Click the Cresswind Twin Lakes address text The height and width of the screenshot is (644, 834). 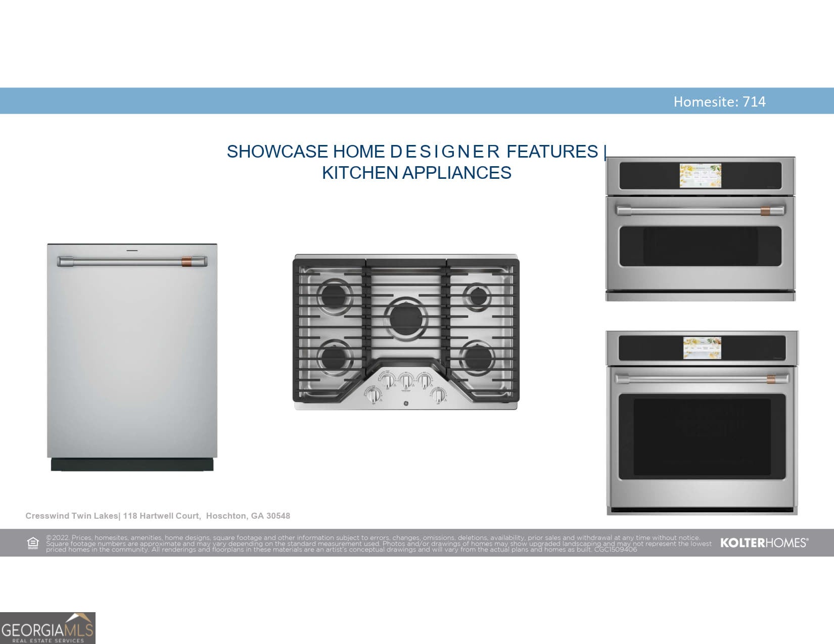pyautogui.click(x=158, y=516)
